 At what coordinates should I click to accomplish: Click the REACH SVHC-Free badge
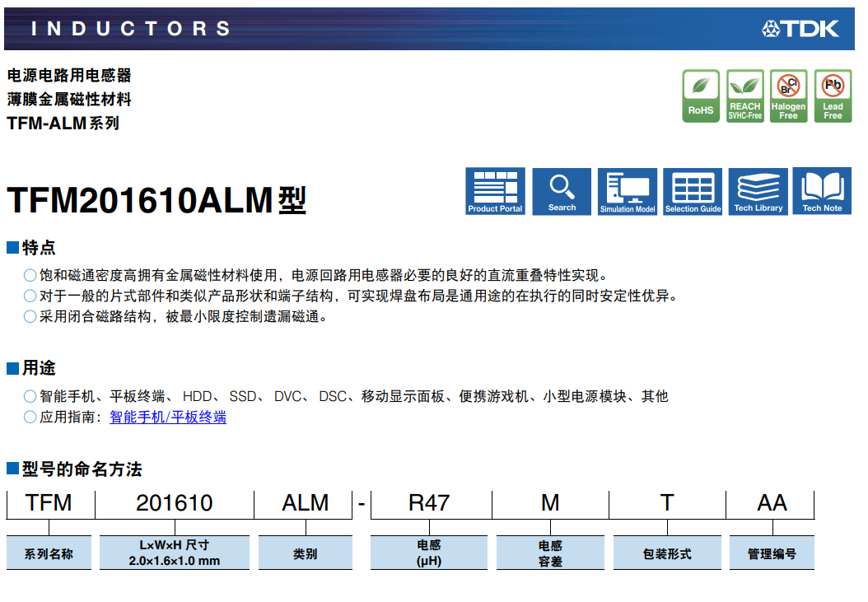pyautogui.click(x=745, y=96)
